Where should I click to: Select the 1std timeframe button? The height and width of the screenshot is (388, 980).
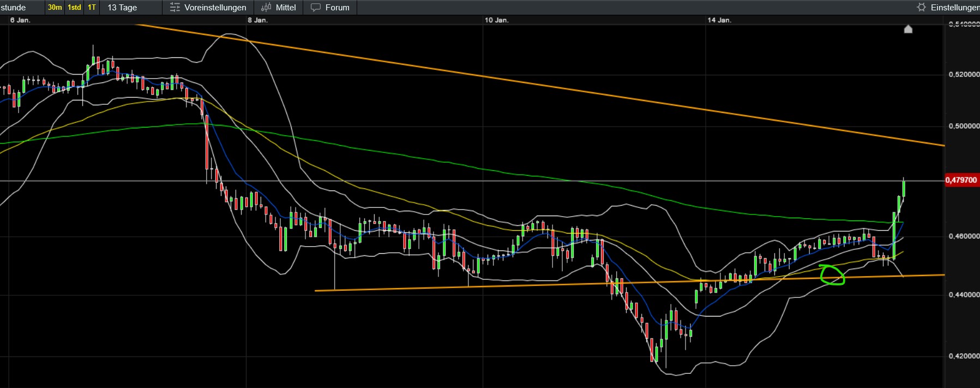click(x=74, y=7)
